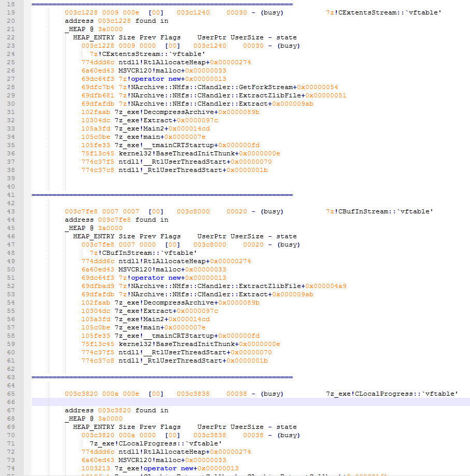
Task: Click the "address 003c1228 found in" line
Action: 116,21
